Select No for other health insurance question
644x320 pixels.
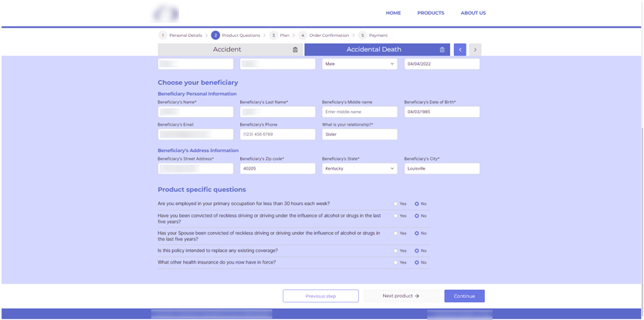point(417,263)
